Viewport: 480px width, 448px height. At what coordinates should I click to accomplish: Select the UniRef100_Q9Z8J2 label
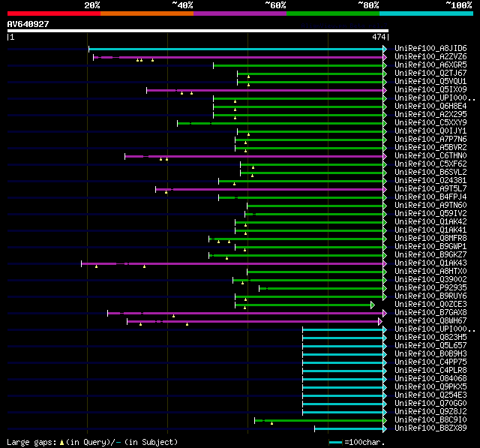point(430,412)
